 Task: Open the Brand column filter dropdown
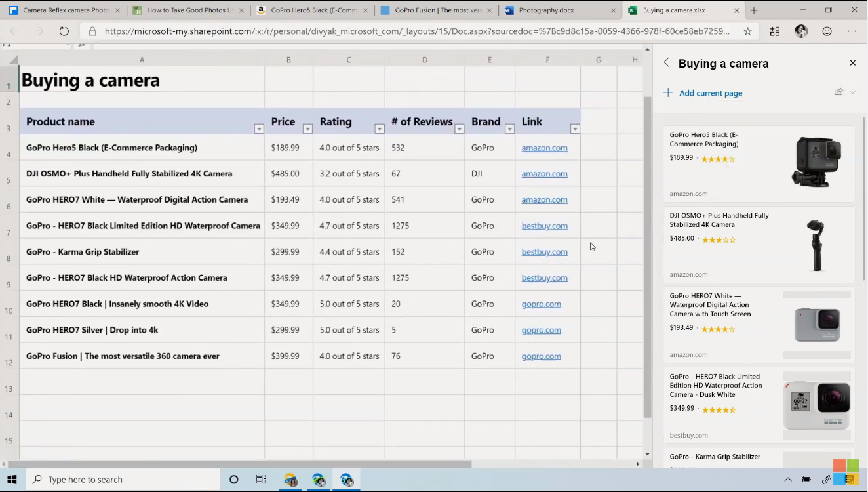[x=509, y=129]
